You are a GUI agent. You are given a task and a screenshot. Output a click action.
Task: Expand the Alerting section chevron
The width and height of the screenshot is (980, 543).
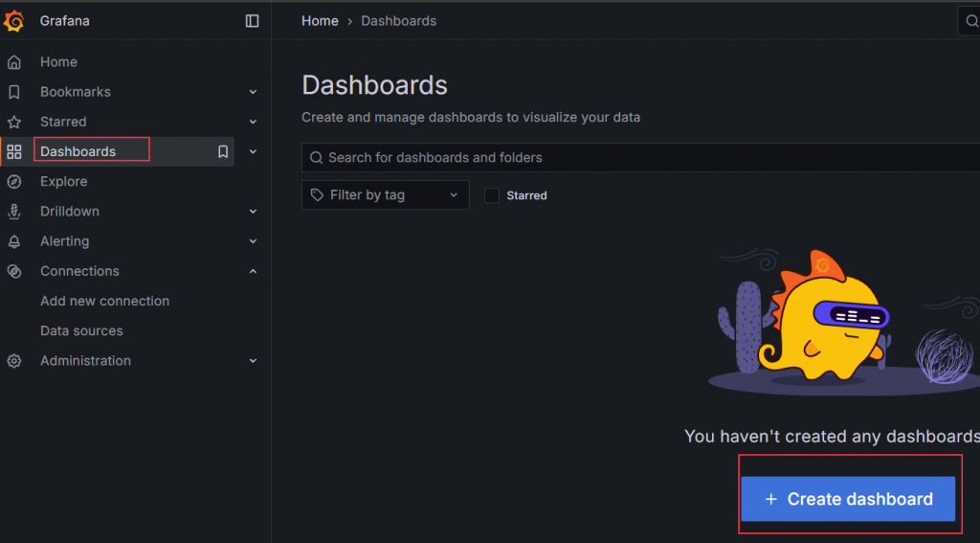coord(253,241)
